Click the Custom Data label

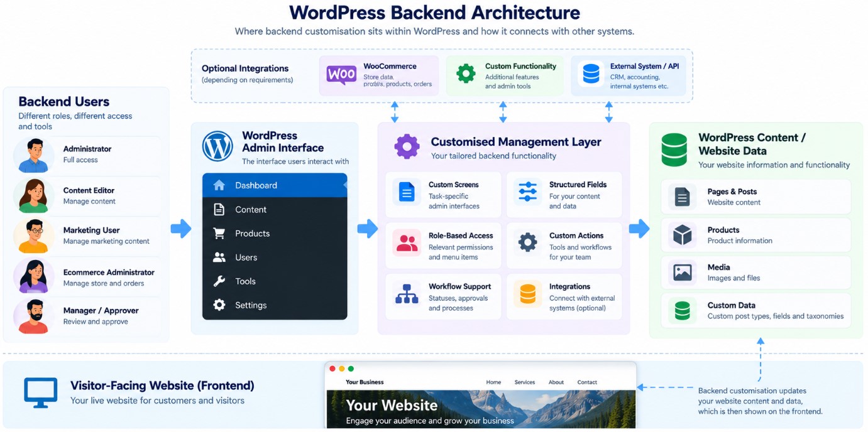coord(731,305)
